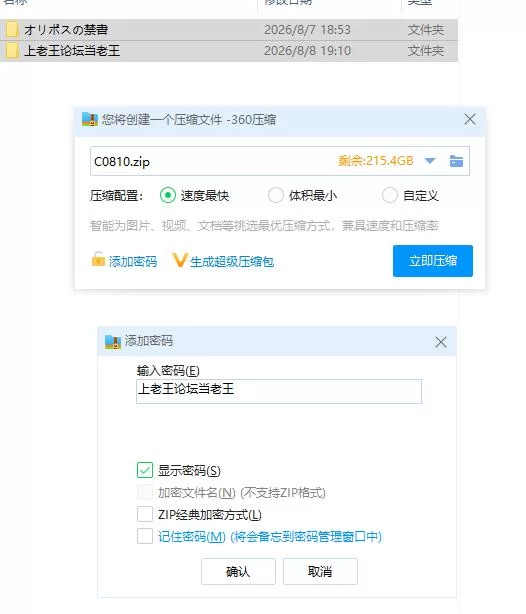Click the 生成超级压缩包 link

[232, 261]
